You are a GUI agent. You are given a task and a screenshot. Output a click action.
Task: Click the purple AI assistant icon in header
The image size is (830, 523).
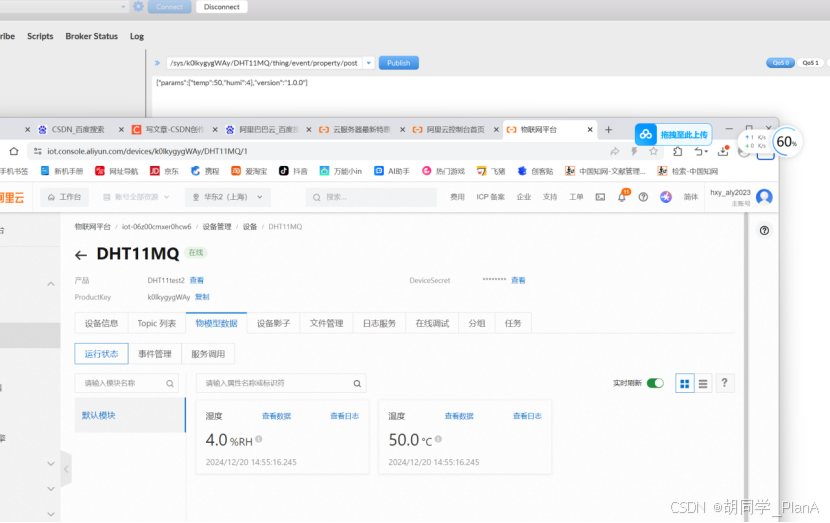[666, 197]
